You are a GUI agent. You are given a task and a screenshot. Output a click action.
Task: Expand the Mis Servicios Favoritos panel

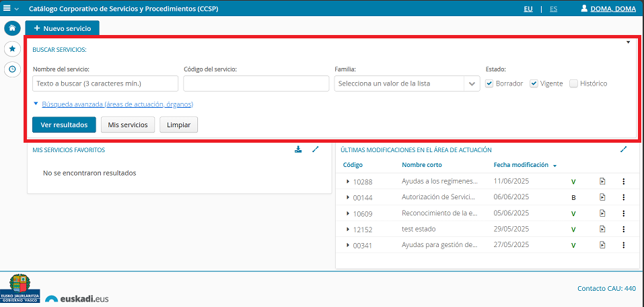point(316,149)
